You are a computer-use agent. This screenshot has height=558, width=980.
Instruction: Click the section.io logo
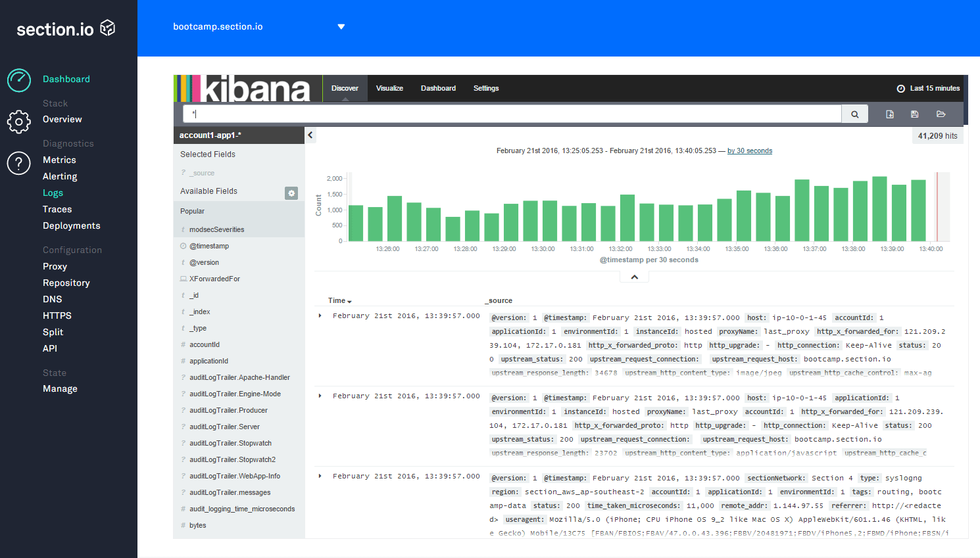point(66,29)
